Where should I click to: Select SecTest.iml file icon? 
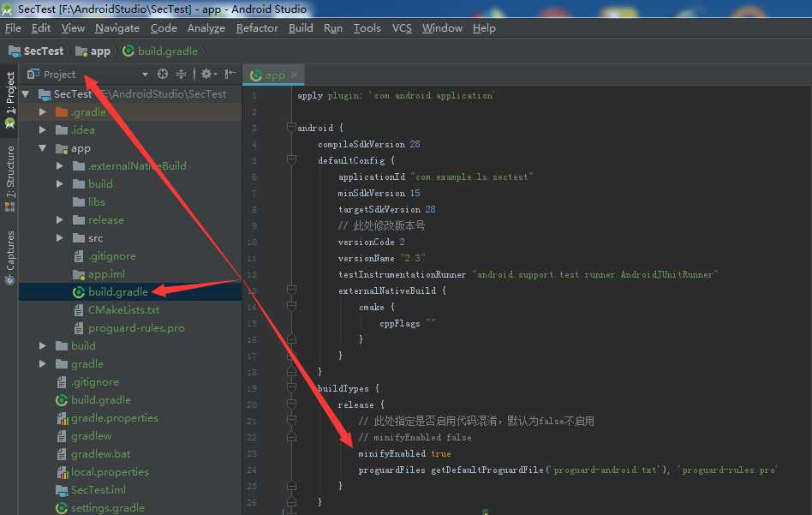point(62,490)
